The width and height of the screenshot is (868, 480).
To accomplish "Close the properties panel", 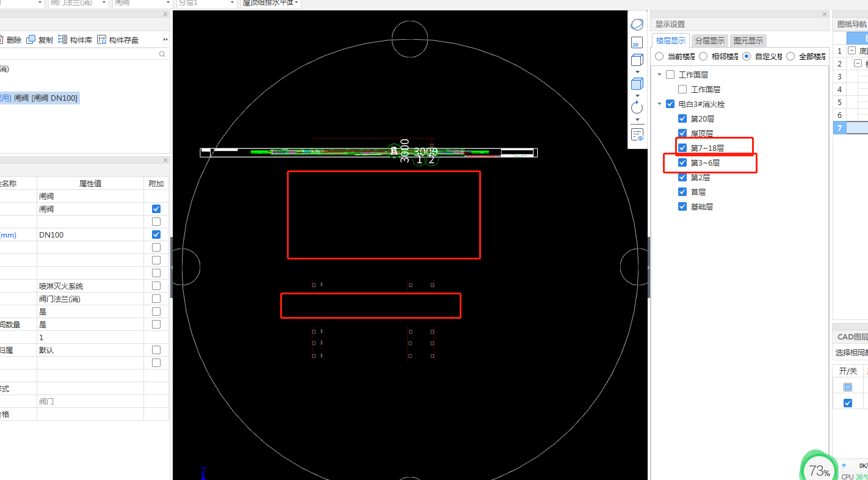I will (x=165, y=161).
